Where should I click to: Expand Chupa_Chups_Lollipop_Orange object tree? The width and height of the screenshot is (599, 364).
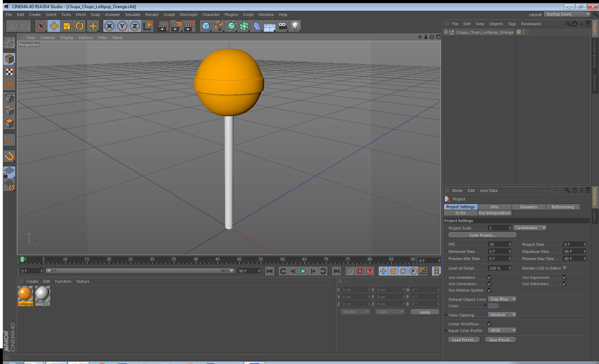(446, 32)
